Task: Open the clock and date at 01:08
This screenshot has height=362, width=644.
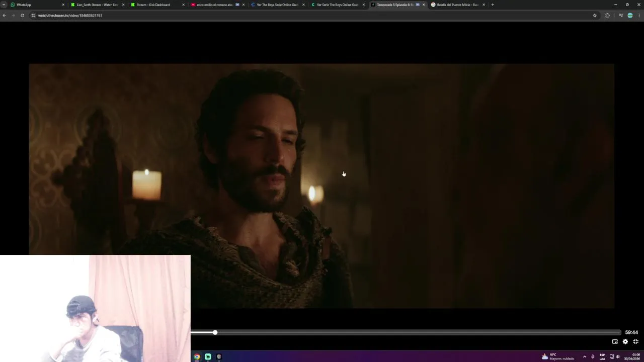Action: point(632,356)
